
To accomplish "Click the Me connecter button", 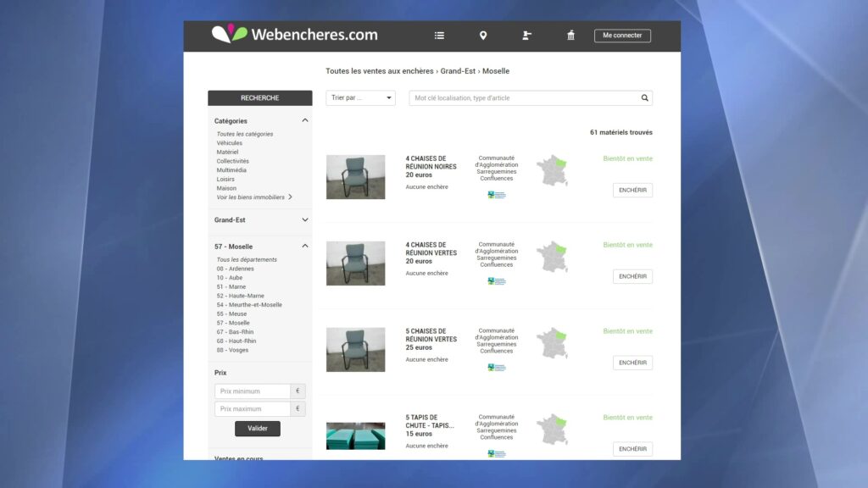I will [x=622, y=36].
